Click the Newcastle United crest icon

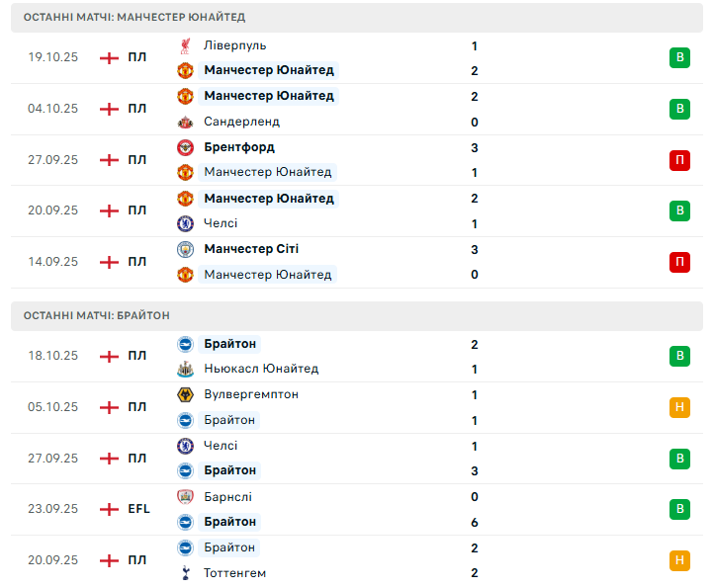pos(185,369)
